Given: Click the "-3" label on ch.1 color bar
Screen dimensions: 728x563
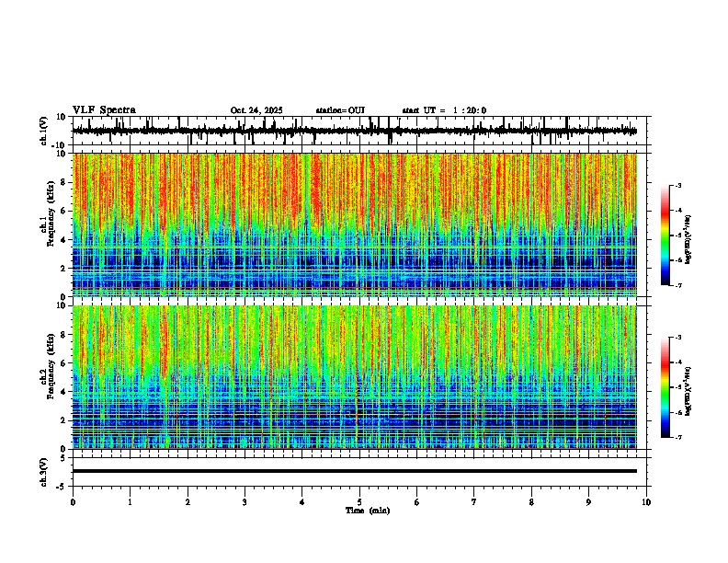Looking at the screenshot, I should point(677,186).
